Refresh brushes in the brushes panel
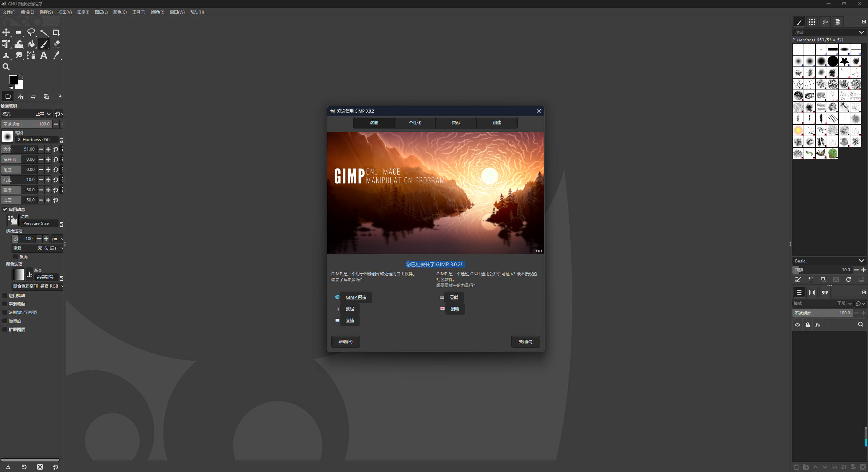This screenshot has width=868, height=472. coord(848,280)
